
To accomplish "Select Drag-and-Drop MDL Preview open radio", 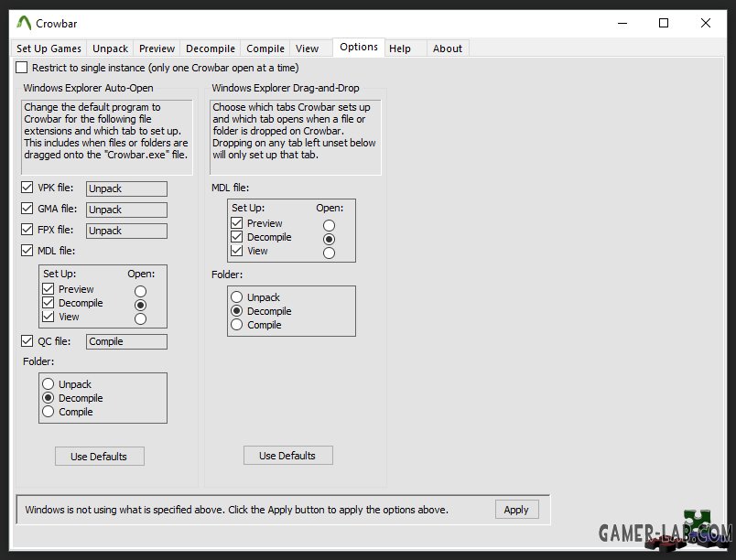I will pyautogui.click(x=329, y=226).
